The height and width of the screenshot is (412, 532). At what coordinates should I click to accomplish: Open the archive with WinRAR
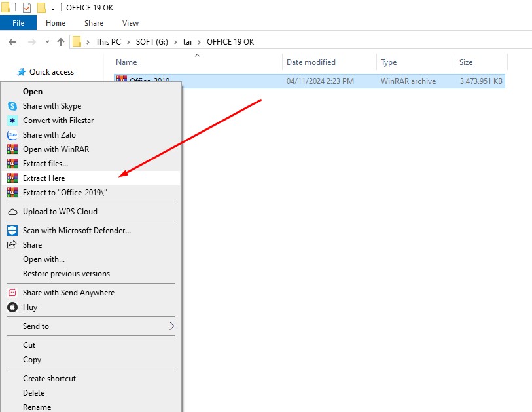(55, 149)
